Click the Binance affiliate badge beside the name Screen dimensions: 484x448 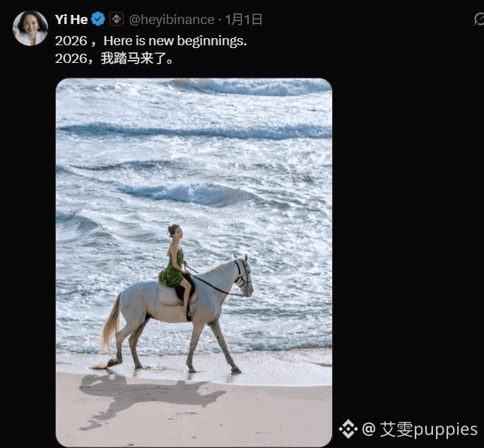click(117, 19)
